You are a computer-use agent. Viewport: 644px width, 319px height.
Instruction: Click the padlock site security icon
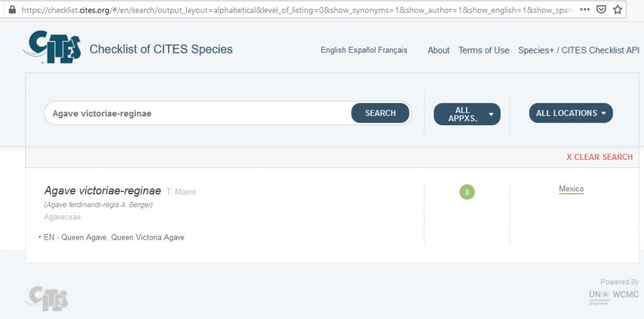(x=12, y=9)
